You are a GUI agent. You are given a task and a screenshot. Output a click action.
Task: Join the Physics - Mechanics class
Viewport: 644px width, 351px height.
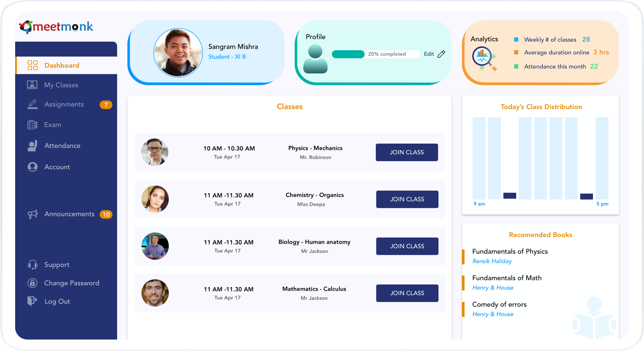click(406, 152)
